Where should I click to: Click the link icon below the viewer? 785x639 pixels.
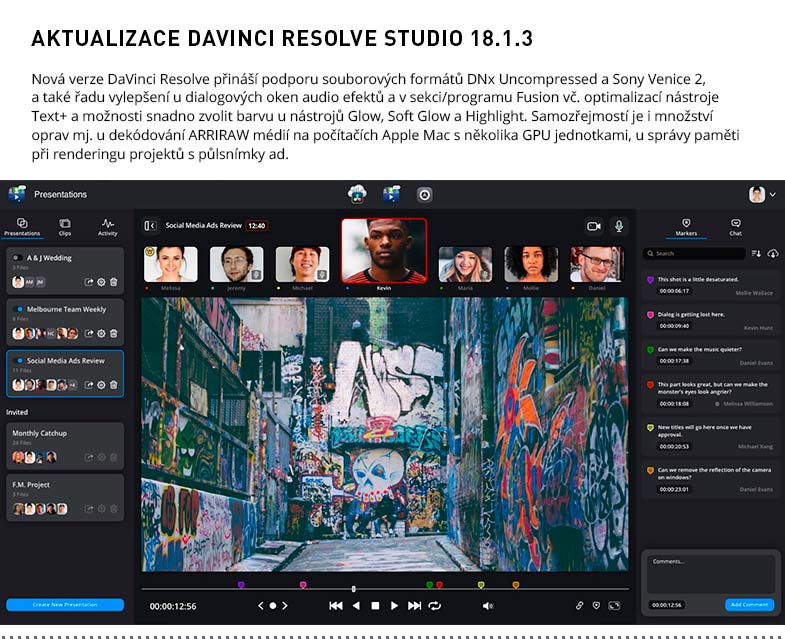pos(579,605)
